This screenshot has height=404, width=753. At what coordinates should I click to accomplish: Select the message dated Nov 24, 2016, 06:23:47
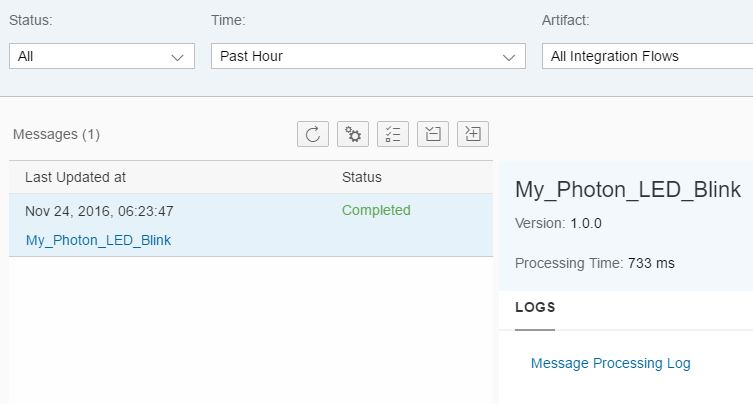[x=100, y=211]
